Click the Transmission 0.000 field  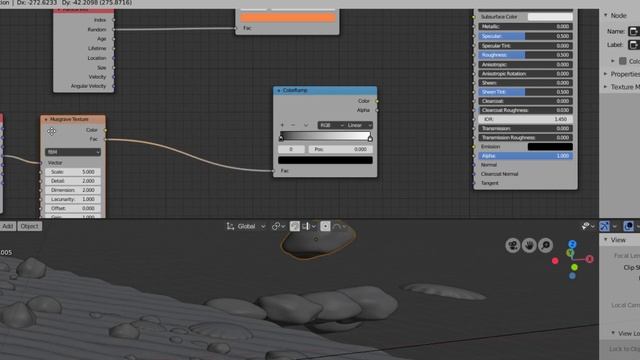tap(525, 128)
